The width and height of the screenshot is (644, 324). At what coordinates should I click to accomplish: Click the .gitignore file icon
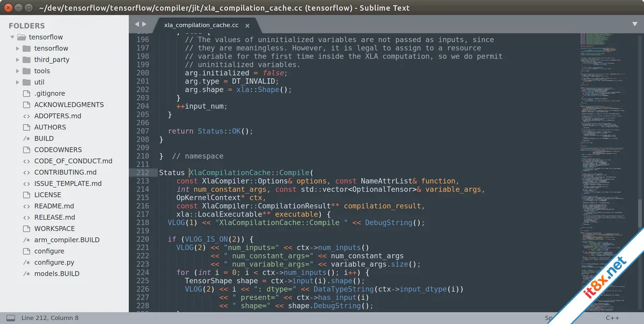pyautogui.click(x=26, y=93)
